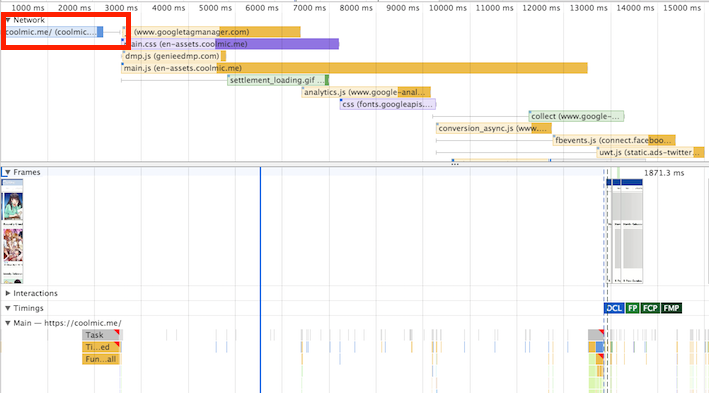Click the DCL timing marker
This screenshot has height=393, width=709.
[614, 308]
